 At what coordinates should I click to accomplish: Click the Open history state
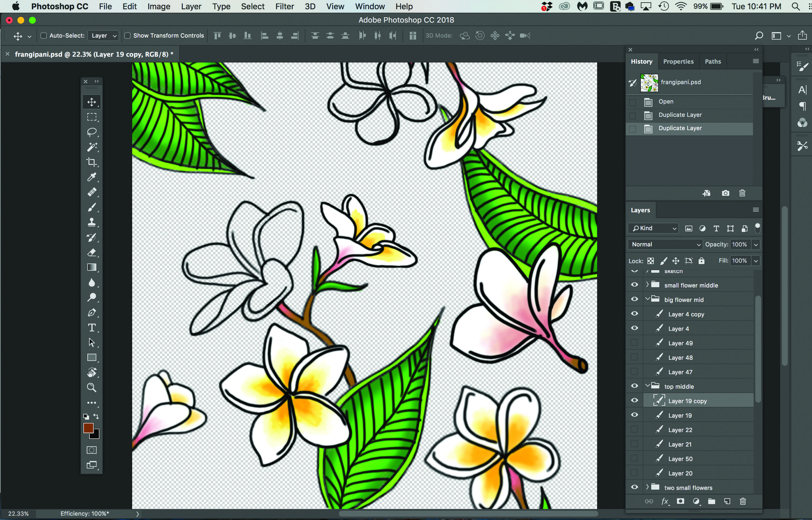coord(666,102)
